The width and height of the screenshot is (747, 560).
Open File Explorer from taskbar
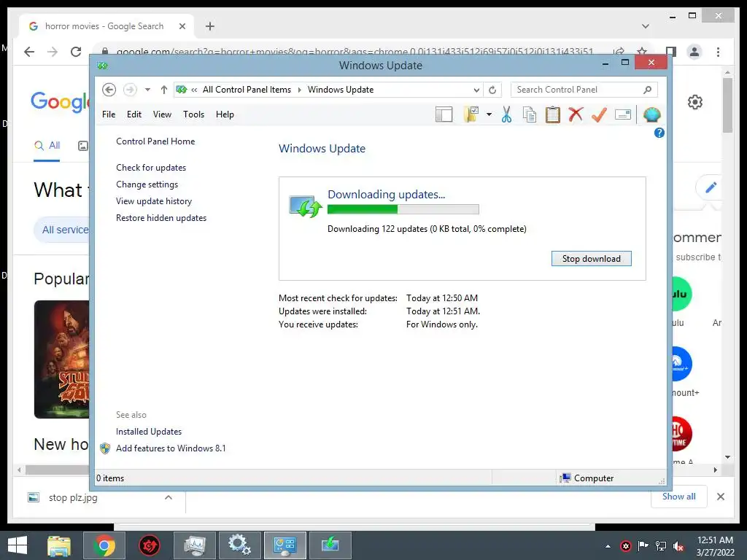[x=59, y=545]
